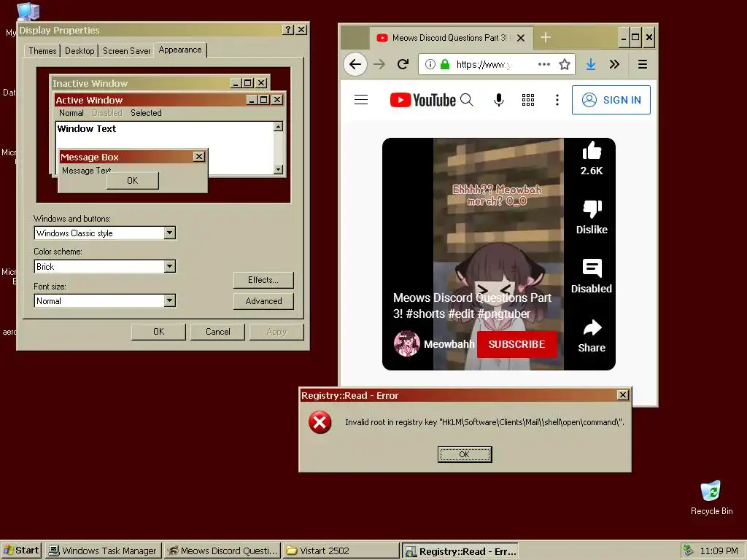Switch to the Desktop tab
Image resolution: width=747 pixels, height=560 pixels.
[80, 50]
